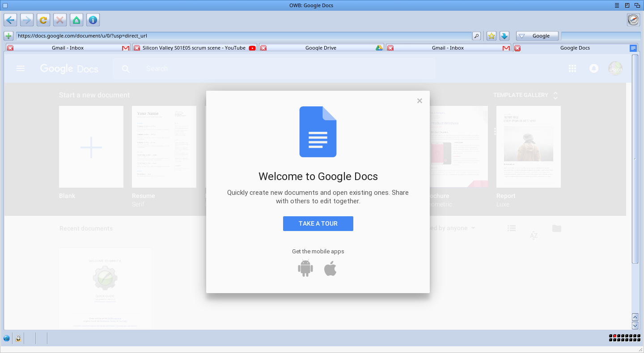Click the 'Recent documents' label
Image resolution: width=644 pixels, height=353 pixels.
click(86, 228)
